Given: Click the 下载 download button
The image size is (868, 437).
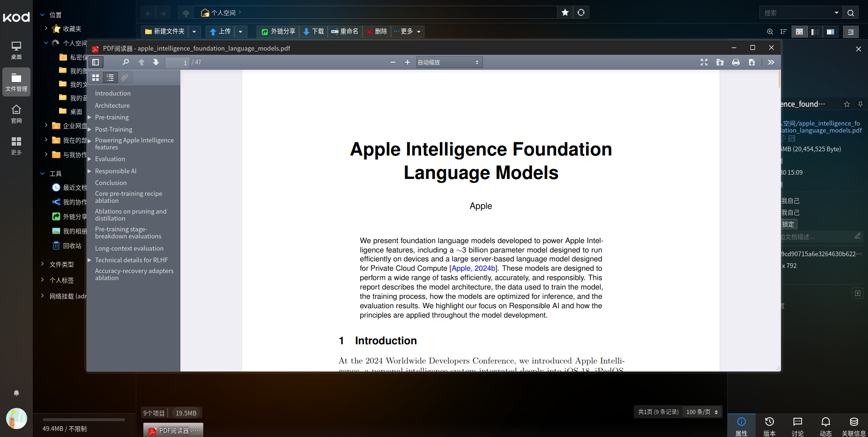Looking at the screenshot, I should click(313, 31).
